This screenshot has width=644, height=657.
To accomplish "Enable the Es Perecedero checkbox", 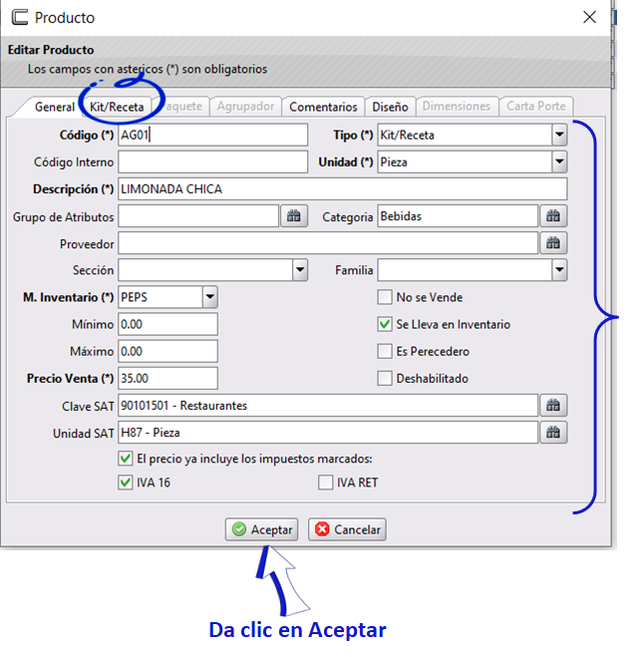I will pyautogui.click(x=385, y=351).
